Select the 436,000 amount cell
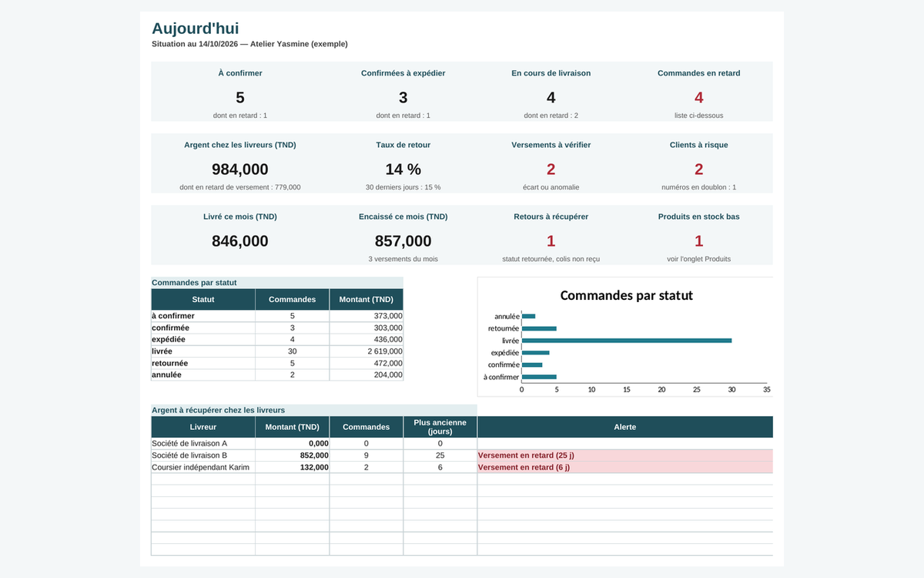Screen dimensions: 924x578 [367, 339]
